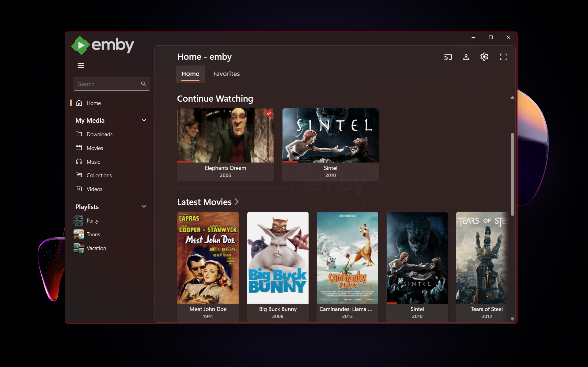Click the "2012" year text

pyautogui.click(x=487, y=316)
